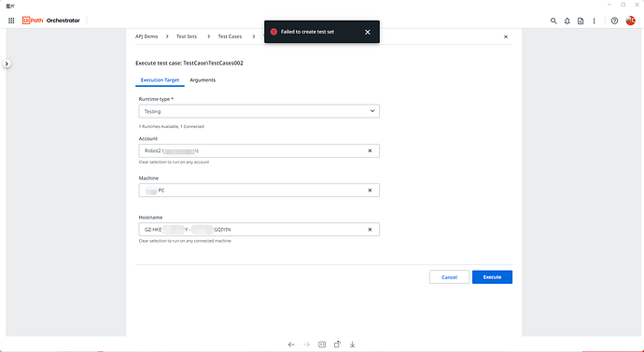Go to the Test Sets breadcrumb

coord(187,36)
